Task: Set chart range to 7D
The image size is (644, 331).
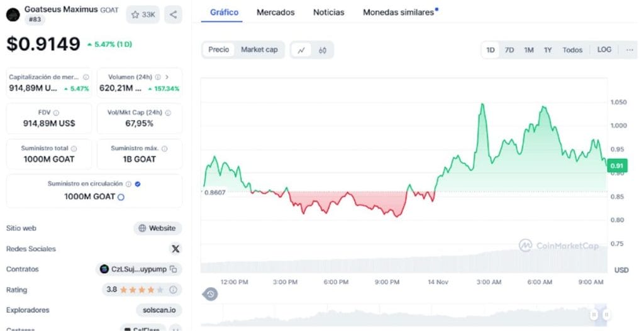Action: point(509,50)
